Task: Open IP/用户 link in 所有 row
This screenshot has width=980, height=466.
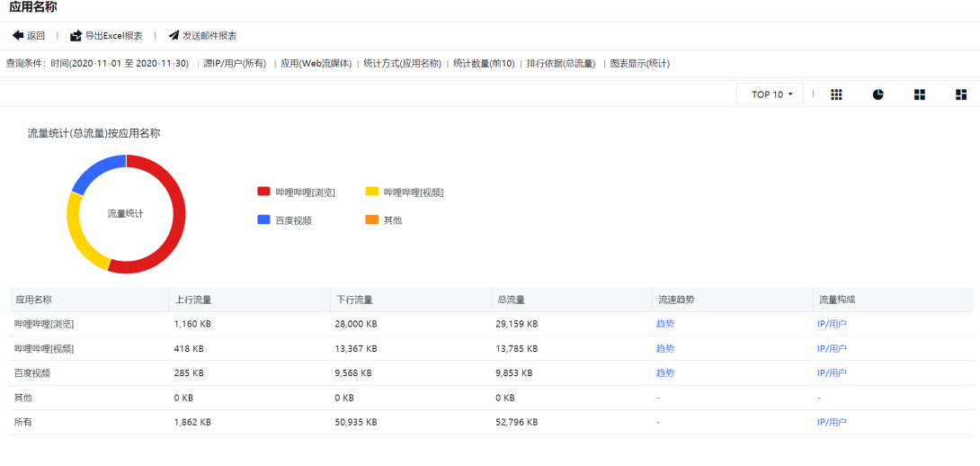Action: tap(832, 422)
